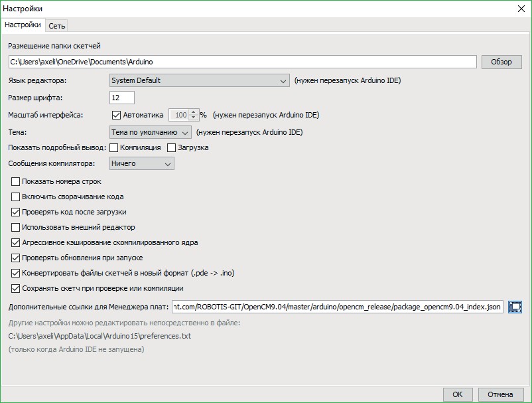Close the Настройки dialog window
Image resolution: width=532 pixels, height=403 pixels.
click(520, 9)
